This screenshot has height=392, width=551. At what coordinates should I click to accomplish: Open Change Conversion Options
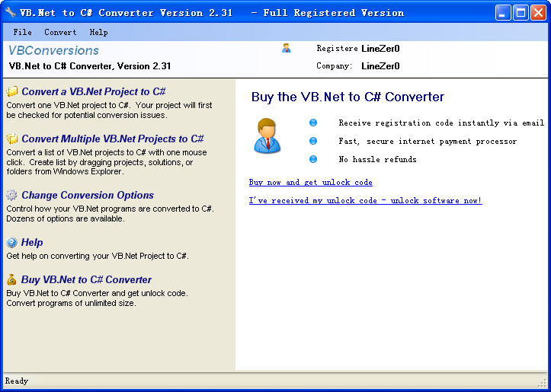(x=88, y=195)
